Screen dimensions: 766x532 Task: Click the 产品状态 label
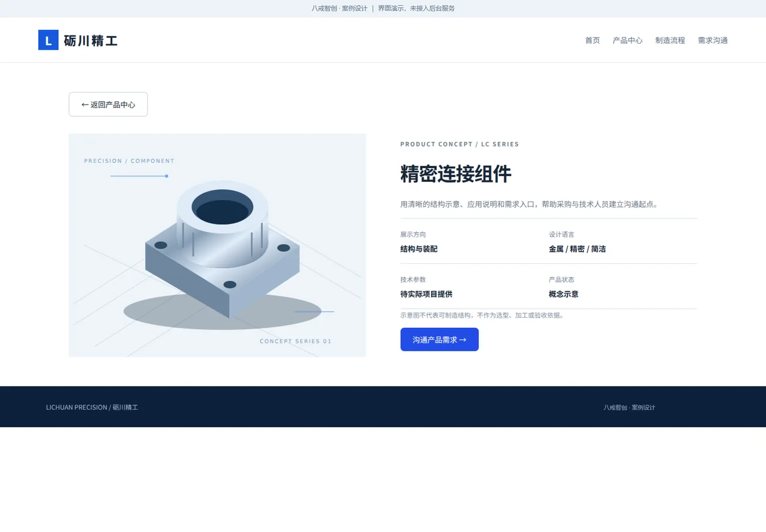click(x=562, y=279)
